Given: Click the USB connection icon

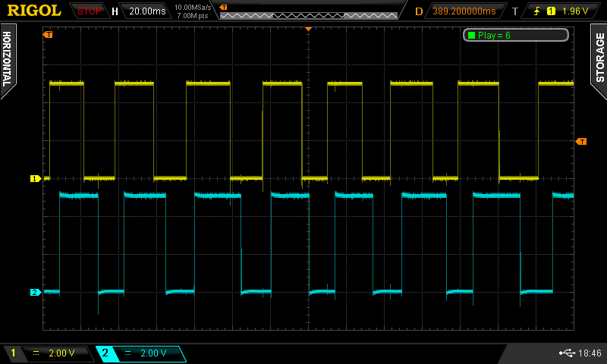Looking at the screenshot, I should (x=567, y=353).
